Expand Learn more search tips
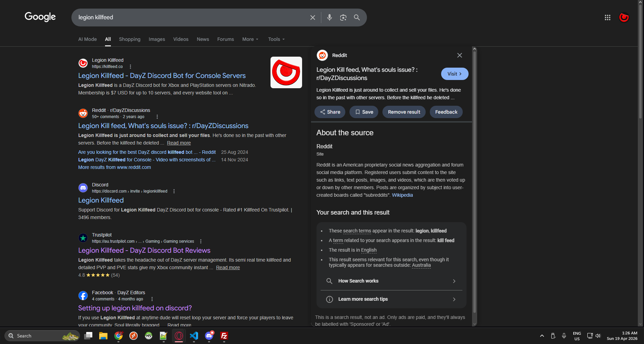Screen dimensions: 644x344 pos(391,299)
